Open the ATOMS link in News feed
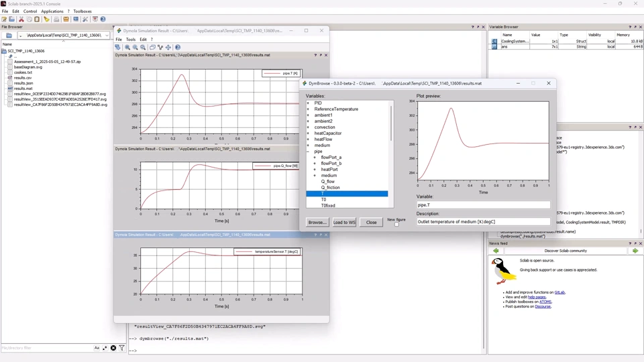644x362 pixels. click(x=545, y=302)
